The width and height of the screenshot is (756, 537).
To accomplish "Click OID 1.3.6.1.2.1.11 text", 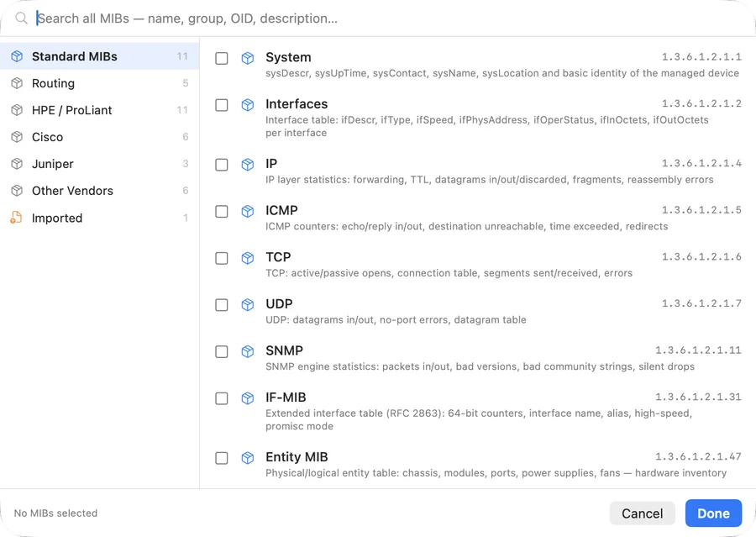I will click(698, 350).
